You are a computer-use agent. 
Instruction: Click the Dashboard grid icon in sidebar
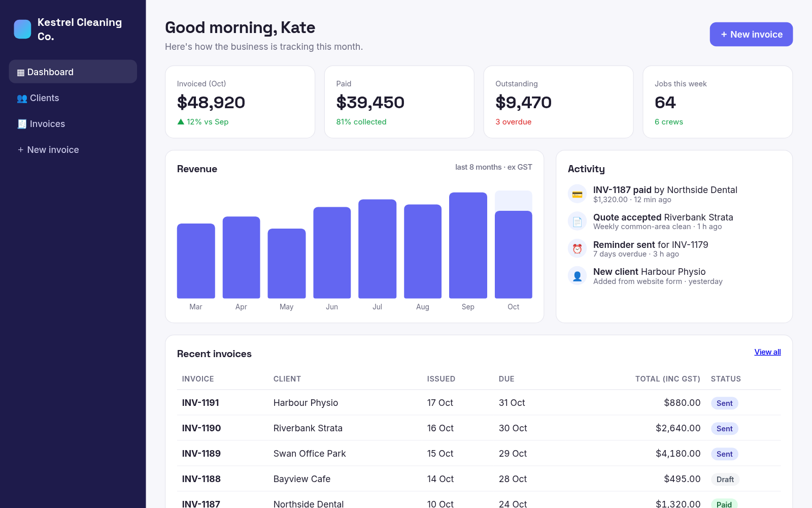tap(21, 73)
